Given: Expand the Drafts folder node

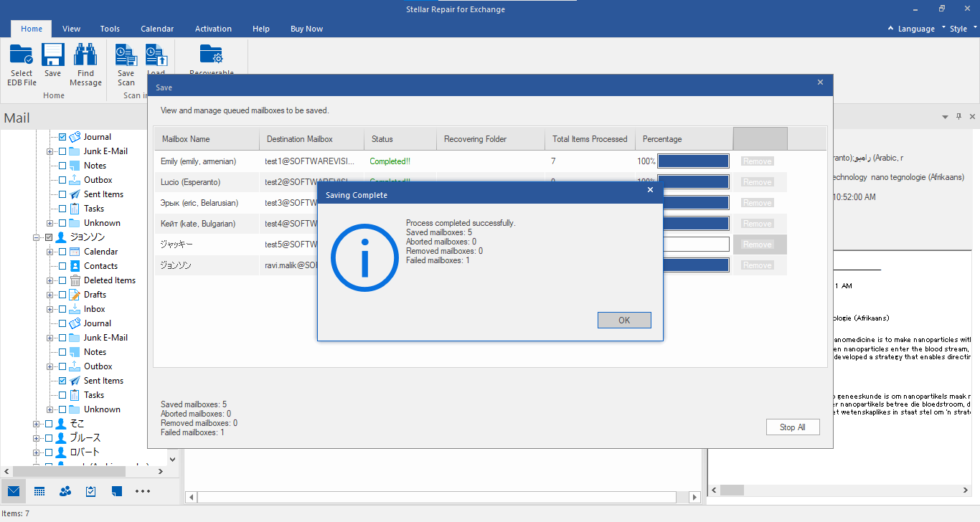Looking at the screenshot, I should tap(50, 295).
